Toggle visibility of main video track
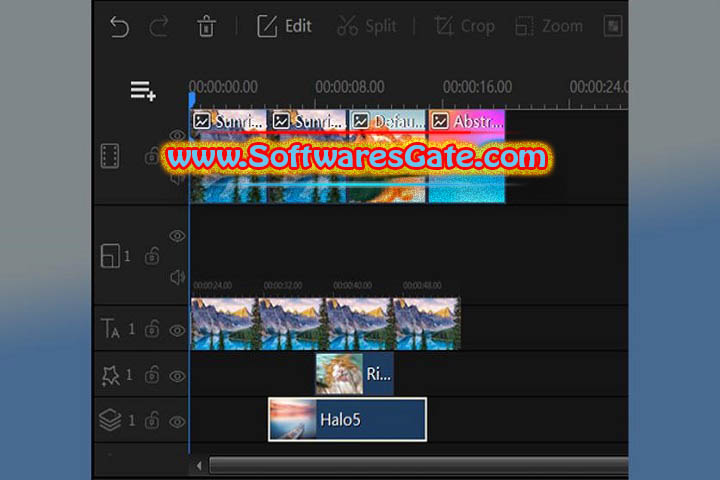The image size is (720, 480). click(x=177, y=135)
